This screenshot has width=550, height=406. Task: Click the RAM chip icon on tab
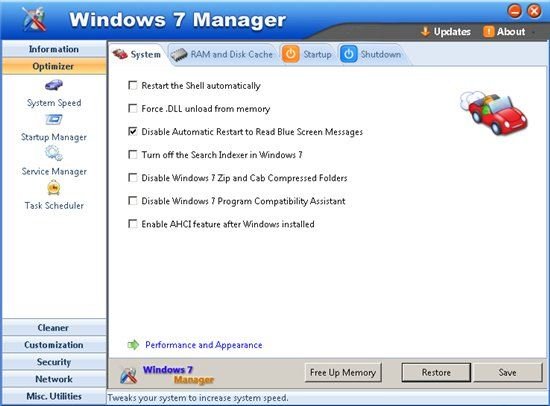[179, 54]
